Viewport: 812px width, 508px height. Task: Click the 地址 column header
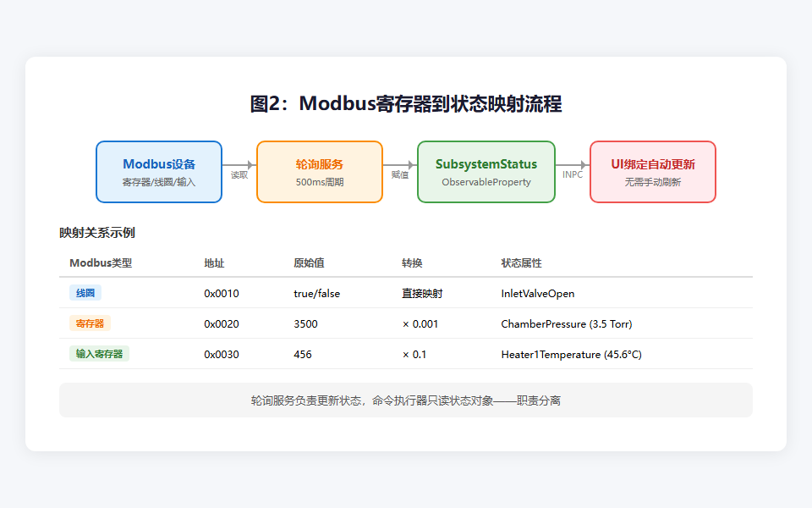(x=214, y=262)
